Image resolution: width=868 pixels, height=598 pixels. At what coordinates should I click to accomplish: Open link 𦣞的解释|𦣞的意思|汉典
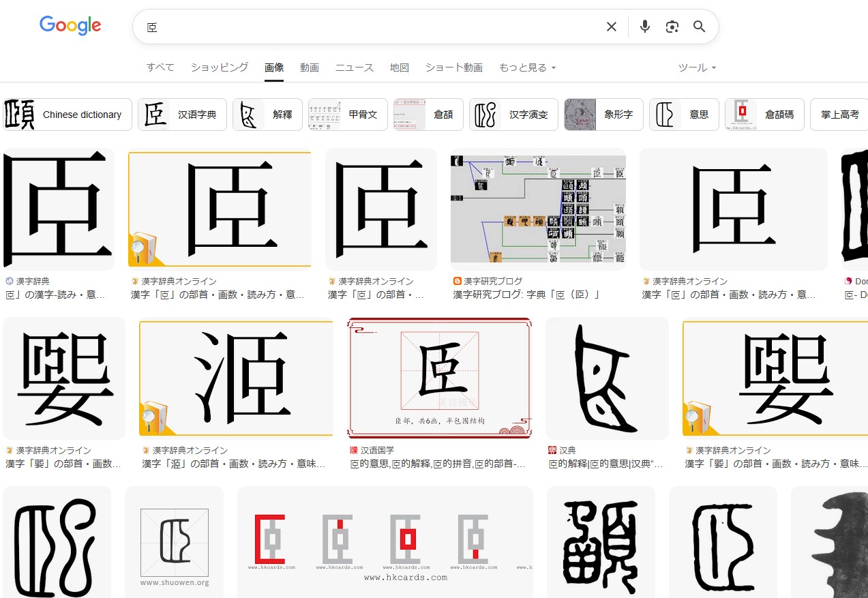[605, 464]
